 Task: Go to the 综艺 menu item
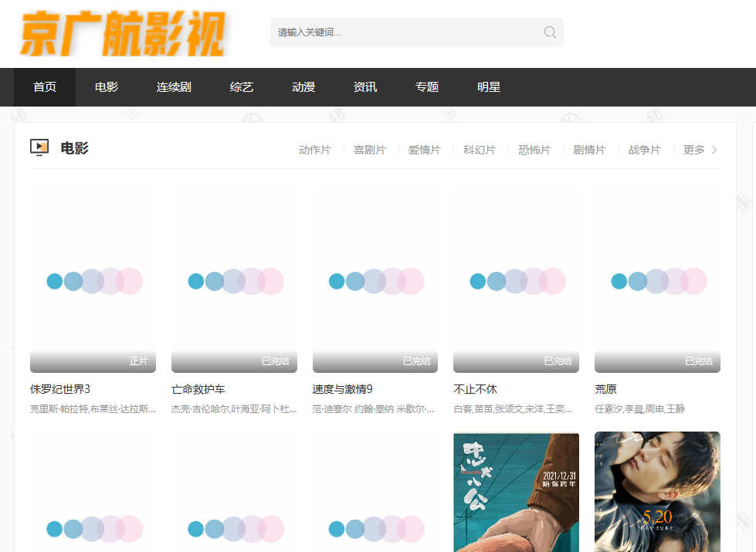tap(242, 87)
